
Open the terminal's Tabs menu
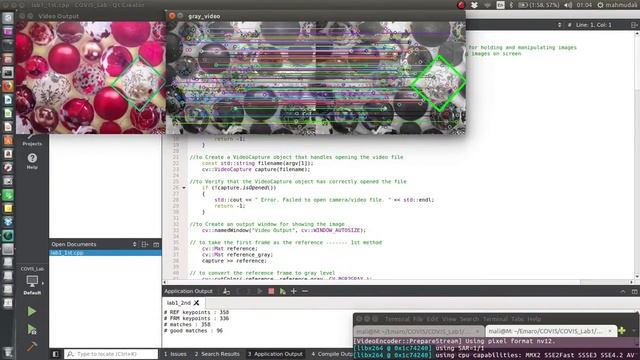518,319
